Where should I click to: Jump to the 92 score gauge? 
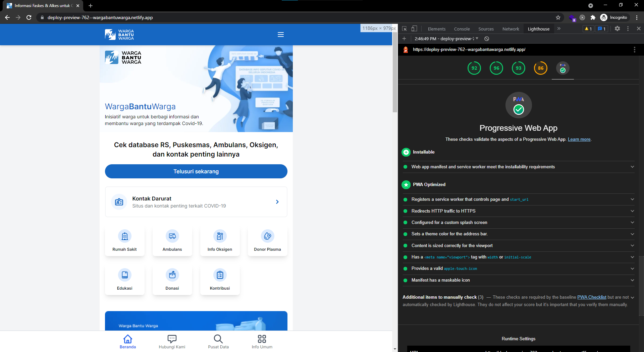pyautogui.click(x=474, y=68)
